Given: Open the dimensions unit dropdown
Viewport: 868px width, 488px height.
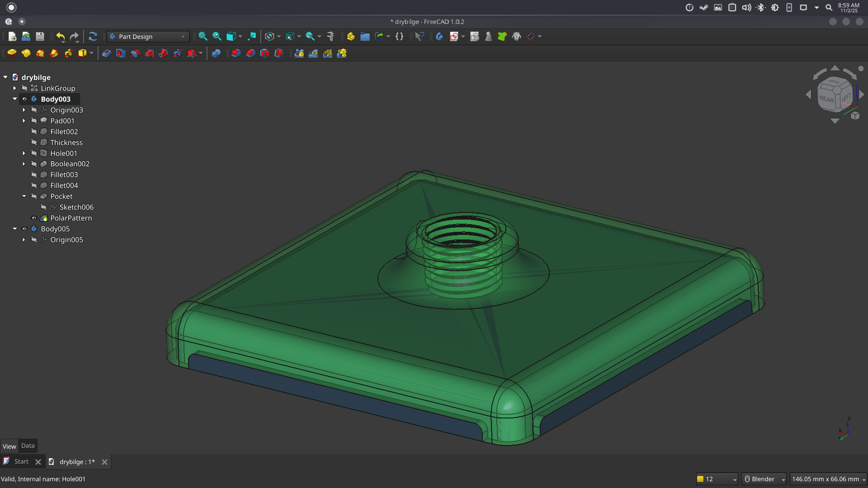Looking at the screenshot, I should (x=829, y=479).
